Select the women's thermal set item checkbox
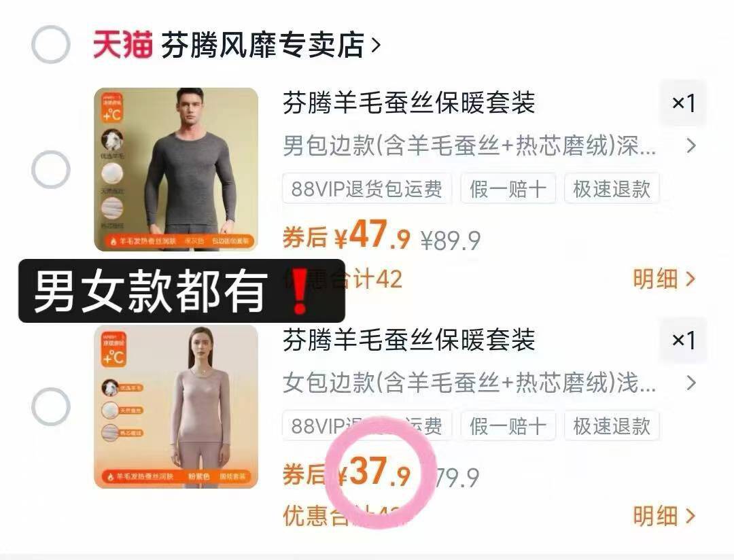The height and width of the screenshot is (560, 734). click(51, 406)
